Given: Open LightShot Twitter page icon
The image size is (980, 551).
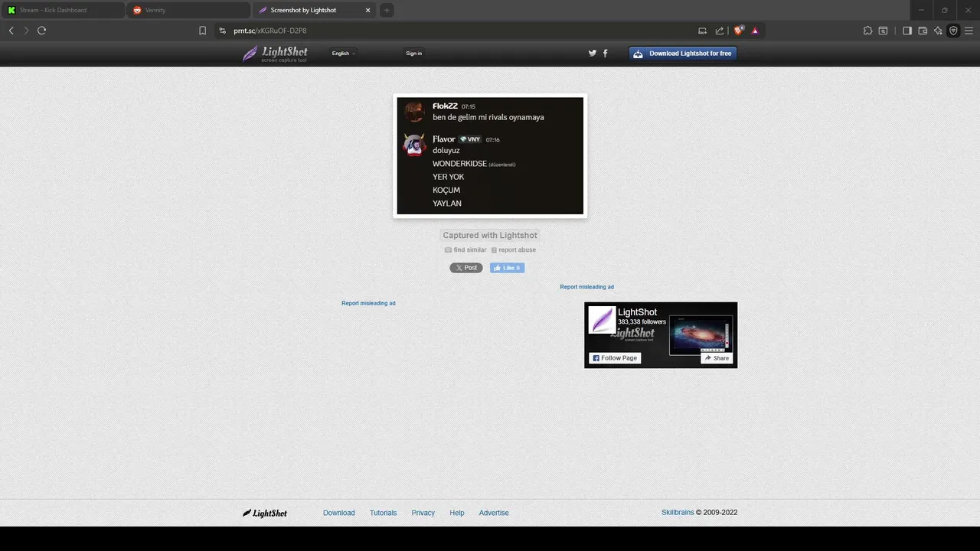Looking at the screenshot, I should point(592,53).
